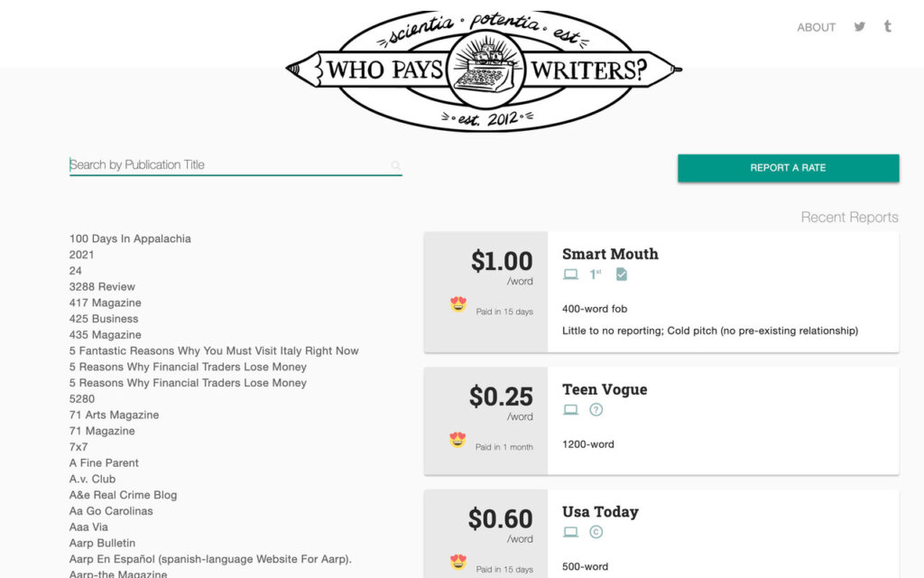Open the ABOUT page
The image size is (924, 578).
[816, 27]
